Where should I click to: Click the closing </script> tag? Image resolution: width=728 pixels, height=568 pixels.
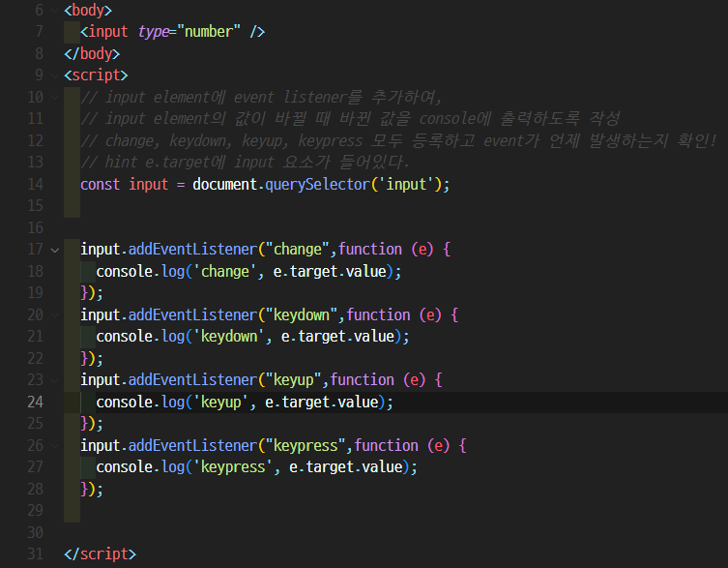[x=100, y=554]
